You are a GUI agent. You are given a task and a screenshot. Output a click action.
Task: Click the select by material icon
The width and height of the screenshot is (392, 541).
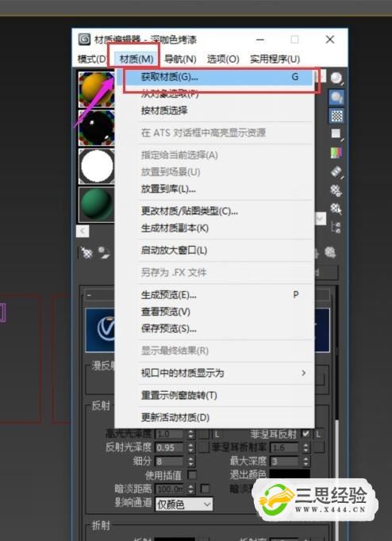(x=336, y=209)
